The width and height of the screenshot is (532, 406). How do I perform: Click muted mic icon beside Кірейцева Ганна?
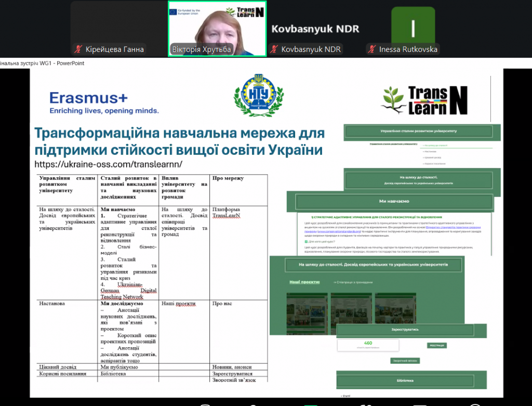coord(78,50)
